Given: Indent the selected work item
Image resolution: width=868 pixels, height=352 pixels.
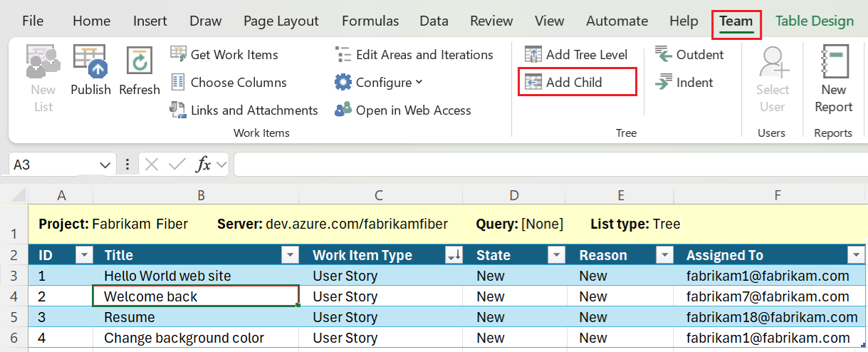Looking at the screenshot, I should coord(684,83).
